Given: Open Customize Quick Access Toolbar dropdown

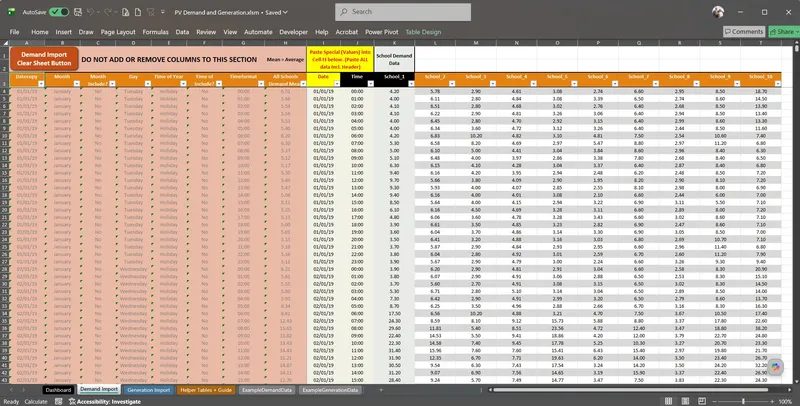Looking at the screenshot, I should [163, 12].
